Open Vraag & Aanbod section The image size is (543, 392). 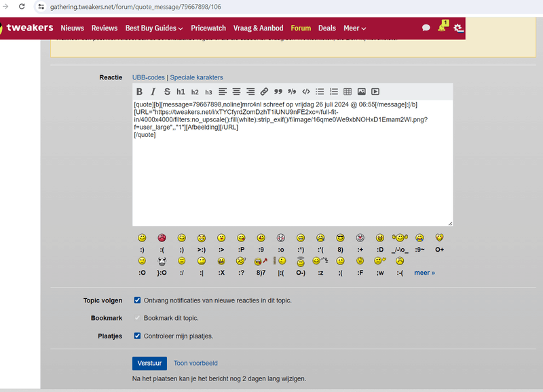259,28
